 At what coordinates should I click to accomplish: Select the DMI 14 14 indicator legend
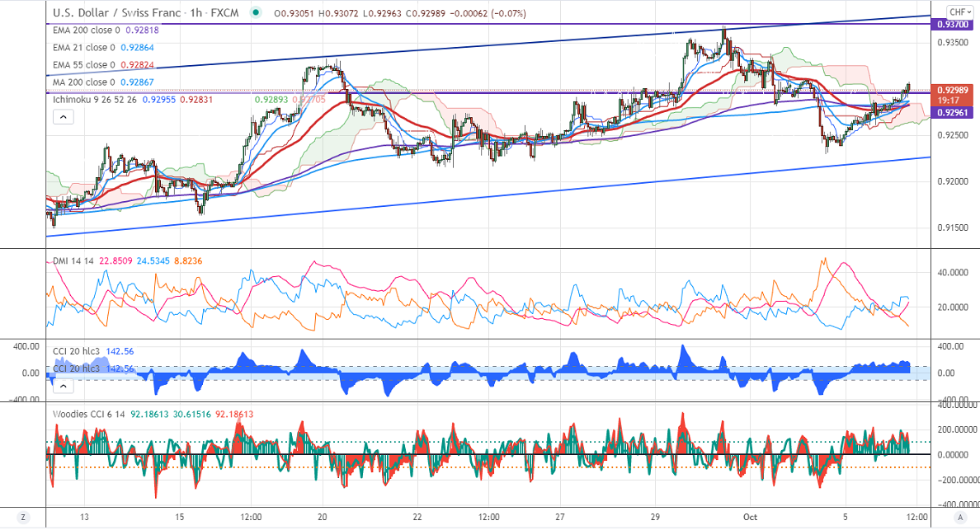[73, 261]
